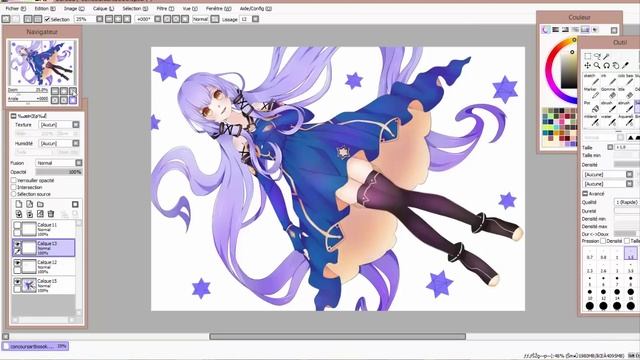Select the eyedropper tool
This screenshot has width=640, height=360.
click(x=625, y=65)
